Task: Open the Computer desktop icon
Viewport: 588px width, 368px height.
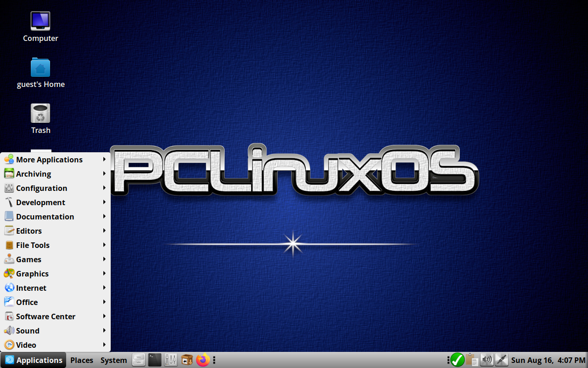Action: (x=40, y=21)
